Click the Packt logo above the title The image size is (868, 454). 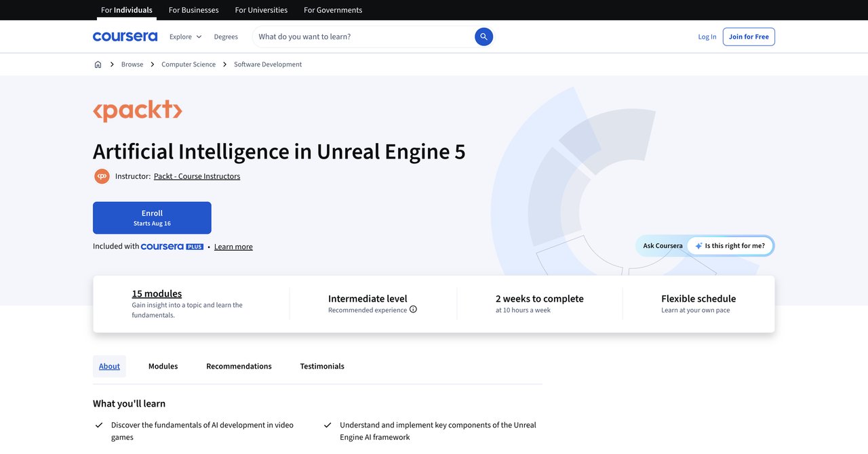point(138,111)
